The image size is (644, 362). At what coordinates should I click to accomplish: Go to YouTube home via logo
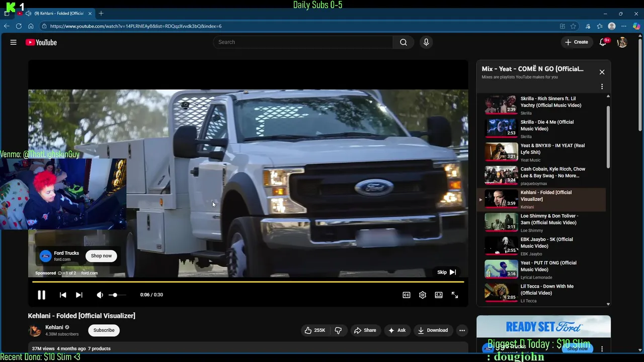(41, 42)
